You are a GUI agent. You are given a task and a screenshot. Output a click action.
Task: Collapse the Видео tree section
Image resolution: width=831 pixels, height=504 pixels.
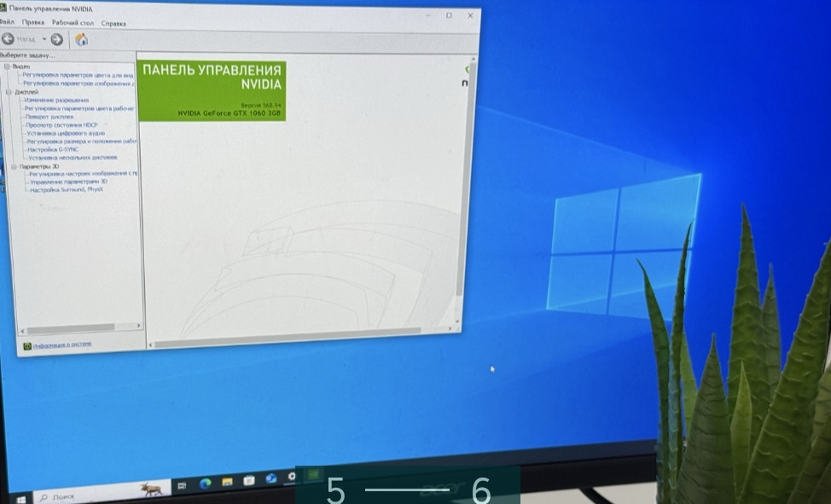pos(7,67)
